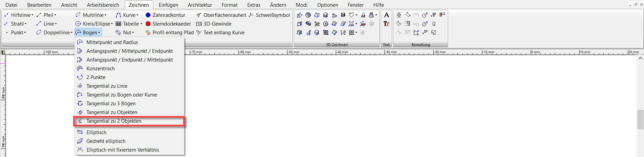
Task: Open the Datei menu
Action: point(11,5)
